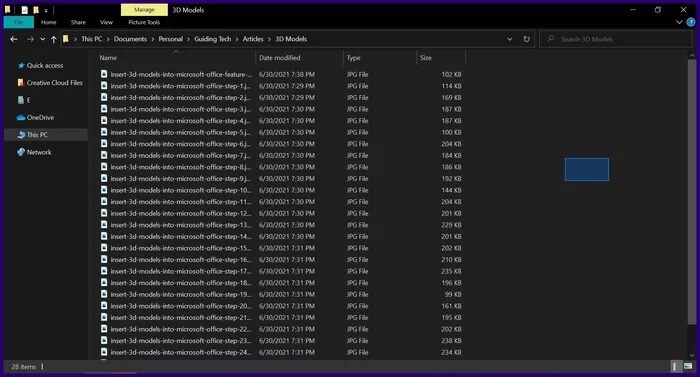Select file icon for step-3 image
Image resolution: width=700 pixels, height=377 pixels.
pyautogui.click(x=104, y=109)
